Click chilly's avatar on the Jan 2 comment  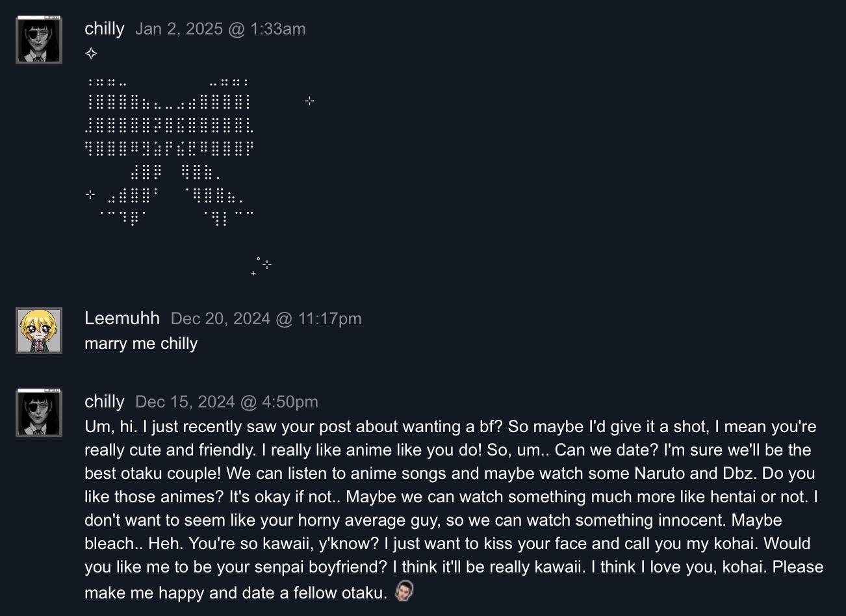pos(39,40)
